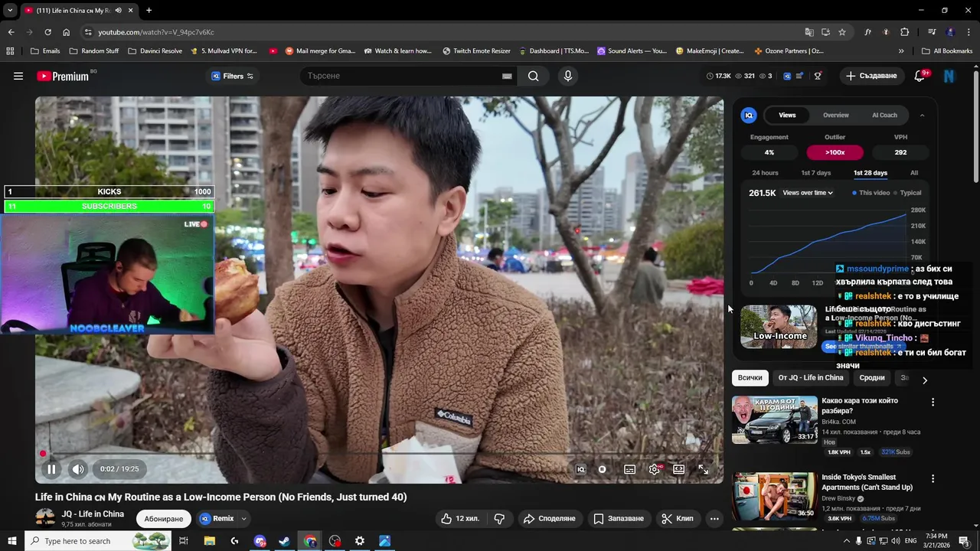Create a clip with Клип button
This screenshot has width=980, height=551.
(677, 518)
